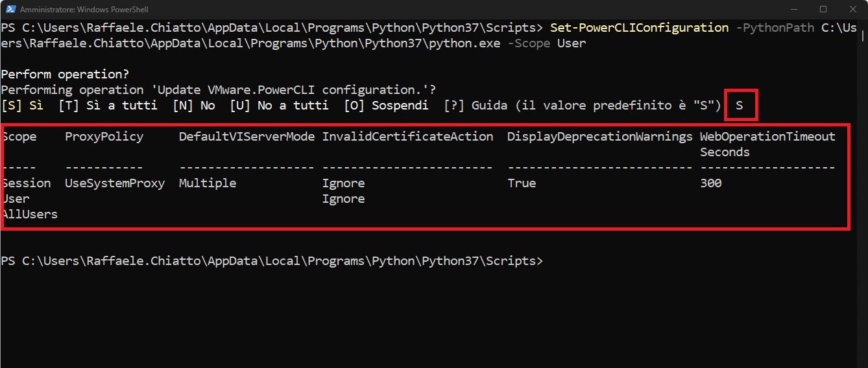Image resolution: width=868 pixels, height=368 pixels.
Task: Maximize the PowerShell window
Action: point(823,10)
